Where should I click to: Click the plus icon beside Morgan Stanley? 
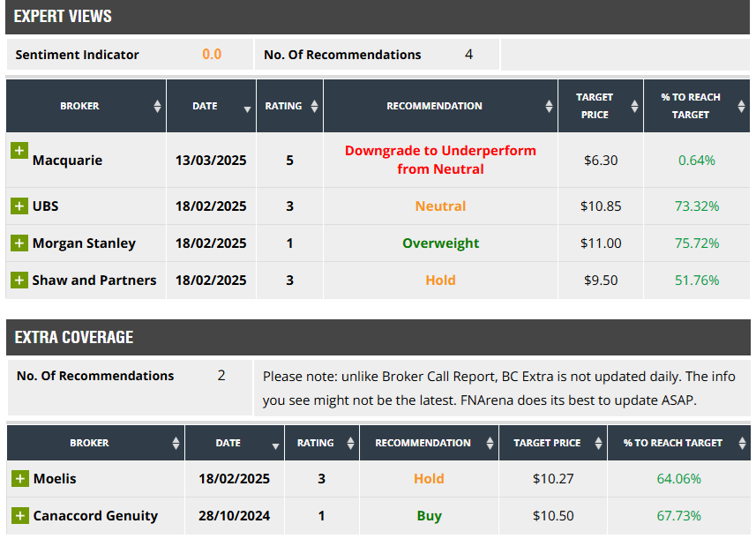(19, 243)
